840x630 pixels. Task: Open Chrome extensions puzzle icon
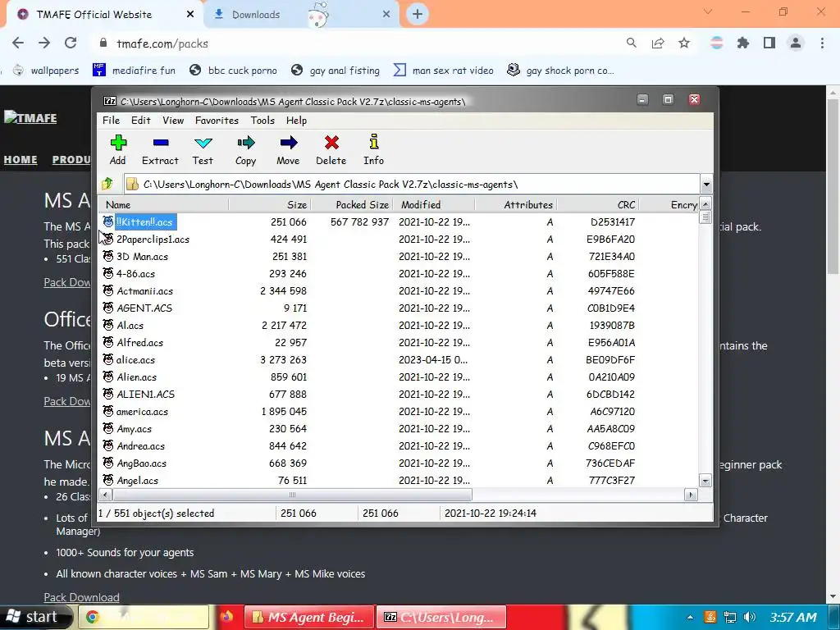coord(743,43)
